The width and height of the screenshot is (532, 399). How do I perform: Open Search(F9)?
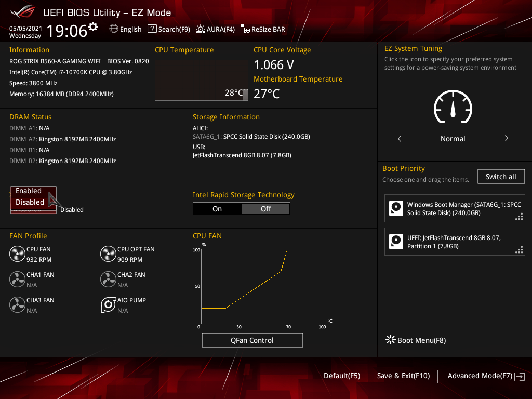point(169,29)
